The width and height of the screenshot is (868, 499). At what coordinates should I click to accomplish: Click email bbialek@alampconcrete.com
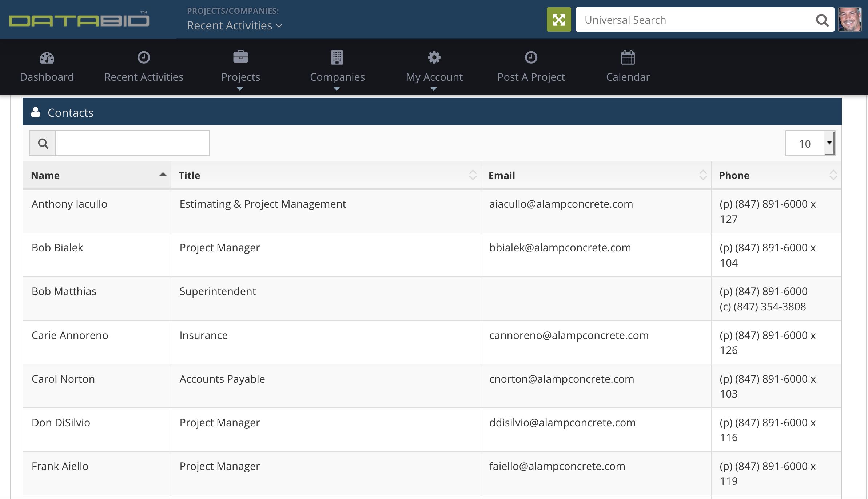point(560,248)
